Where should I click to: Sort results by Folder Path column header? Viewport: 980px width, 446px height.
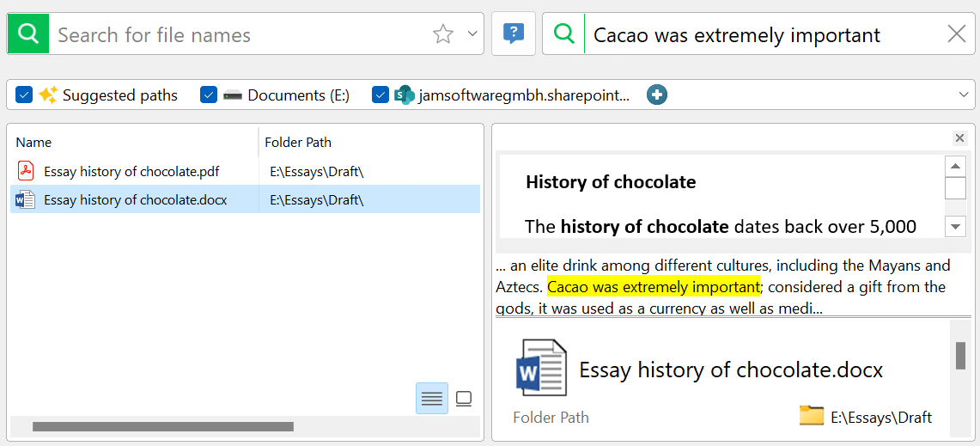coord(298,143)
